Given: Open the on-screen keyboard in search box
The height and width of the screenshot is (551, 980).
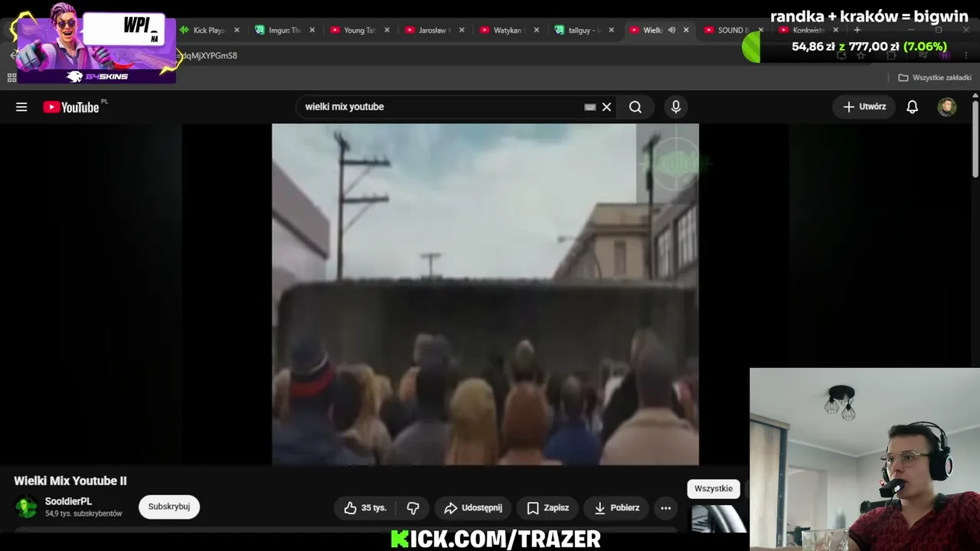Looking at the screenshot, I should pyautogui.click(x=590, y=107).
